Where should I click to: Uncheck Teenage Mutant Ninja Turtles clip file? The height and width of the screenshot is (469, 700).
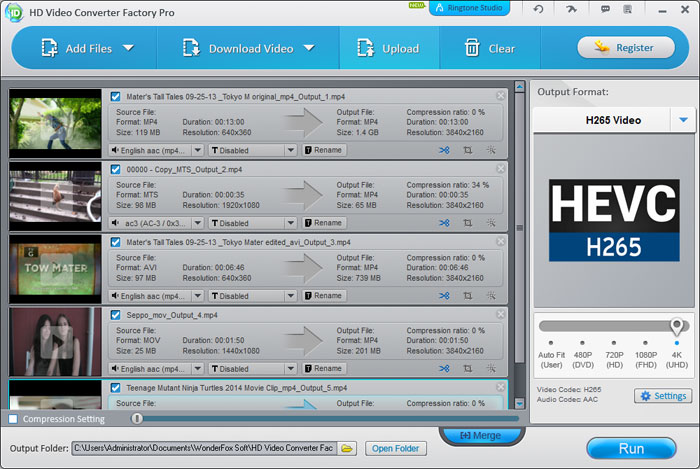tap(115, 387)
